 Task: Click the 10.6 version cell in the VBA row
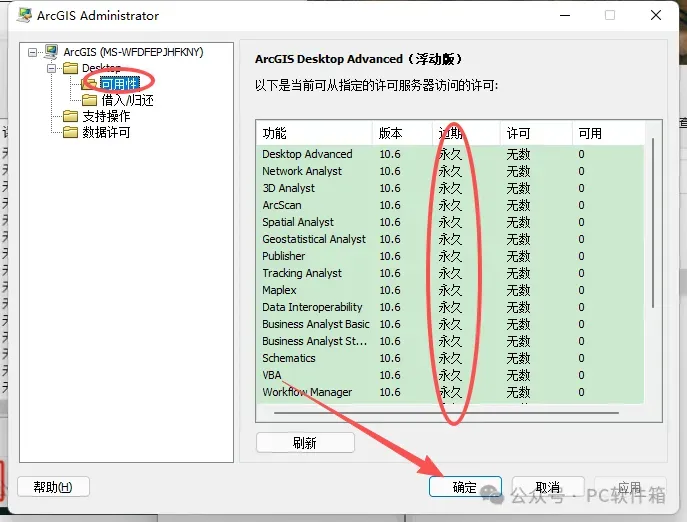click(x=390, y=375)
